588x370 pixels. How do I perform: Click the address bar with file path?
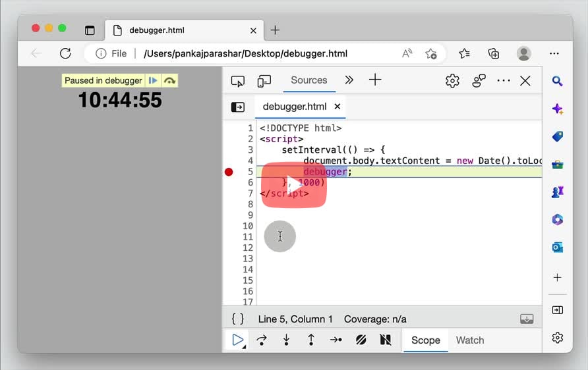coord(246,53)
